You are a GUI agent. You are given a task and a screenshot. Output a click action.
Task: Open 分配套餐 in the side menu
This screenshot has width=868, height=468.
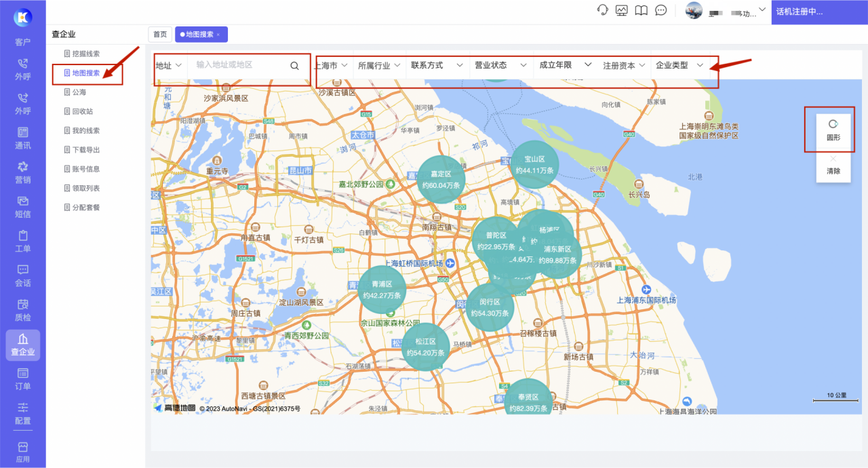tap(82, 208)
